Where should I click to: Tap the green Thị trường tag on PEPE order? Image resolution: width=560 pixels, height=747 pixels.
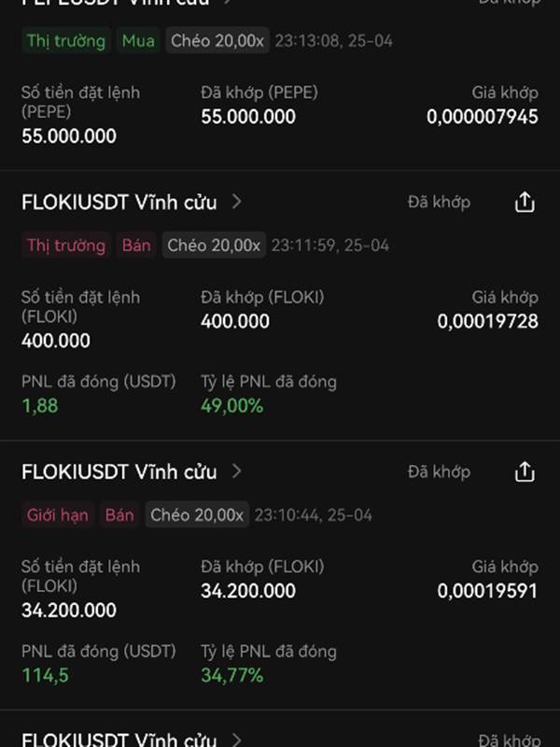point(66,40)
